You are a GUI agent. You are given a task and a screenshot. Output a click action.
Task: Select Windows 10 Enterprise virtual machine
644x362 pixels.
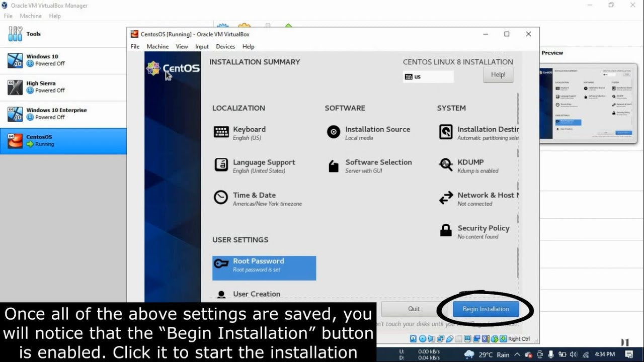click(63, 114)
